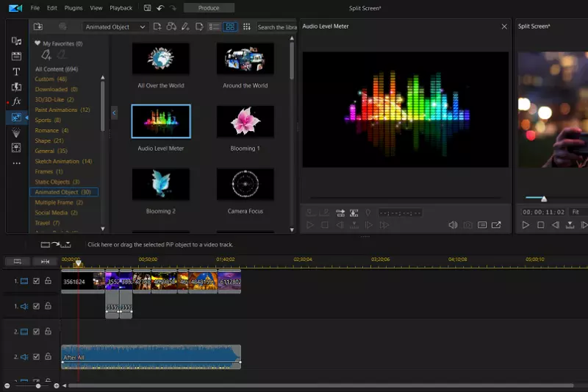Click the timeline horizontal scrollbar
Viewport: 588px width, 392px height.
pyautogui.click(x=320, y=385)
